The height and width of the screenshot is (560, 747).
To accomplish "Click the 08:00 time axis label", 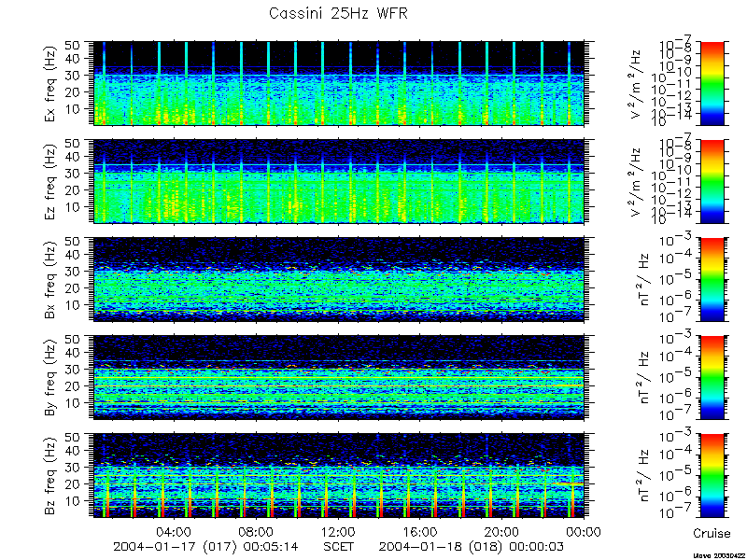I will point(256,532).
